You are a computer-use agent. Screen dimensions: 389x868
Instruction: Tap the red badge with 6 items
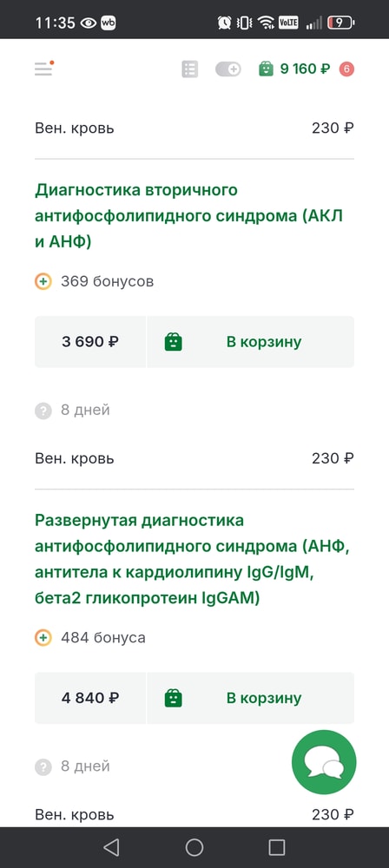click(346, 69)
